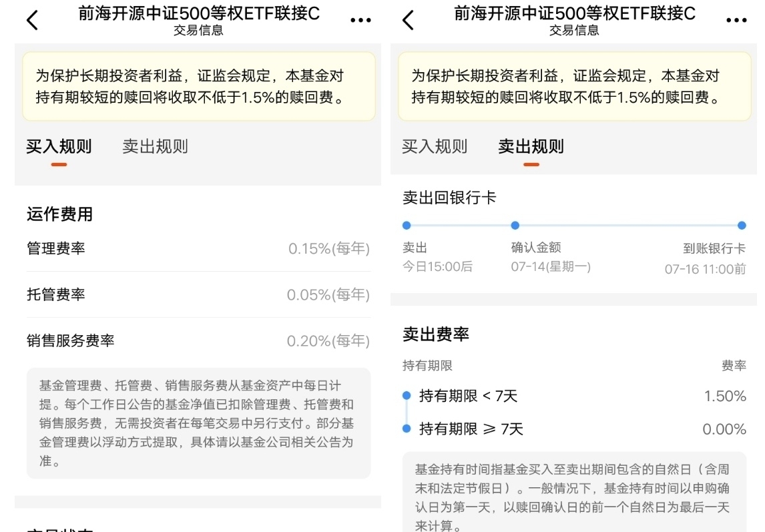Click the 0.00% redemption fee value
Viewport: 765px width, 532px height.
[x=724, y=429]
